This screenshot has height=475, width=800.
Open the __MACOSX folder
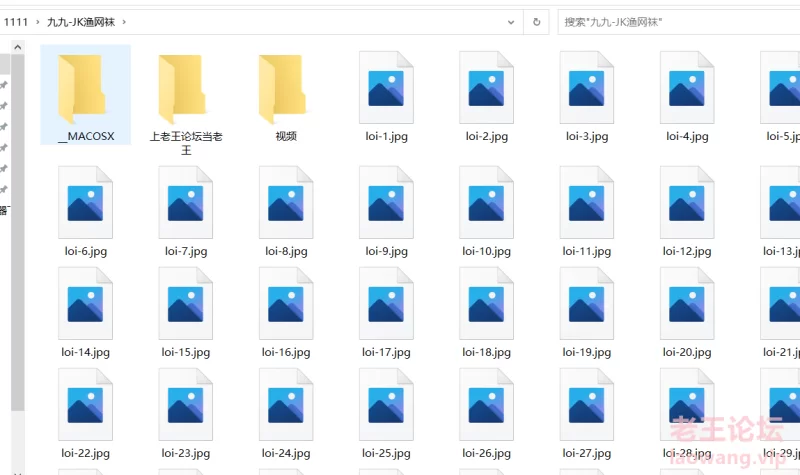tap(85, 95)
